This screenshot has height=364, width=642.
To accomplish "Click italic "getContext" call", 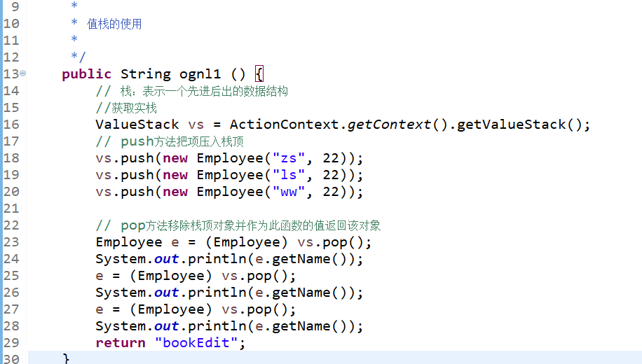I will pos(389,125).
